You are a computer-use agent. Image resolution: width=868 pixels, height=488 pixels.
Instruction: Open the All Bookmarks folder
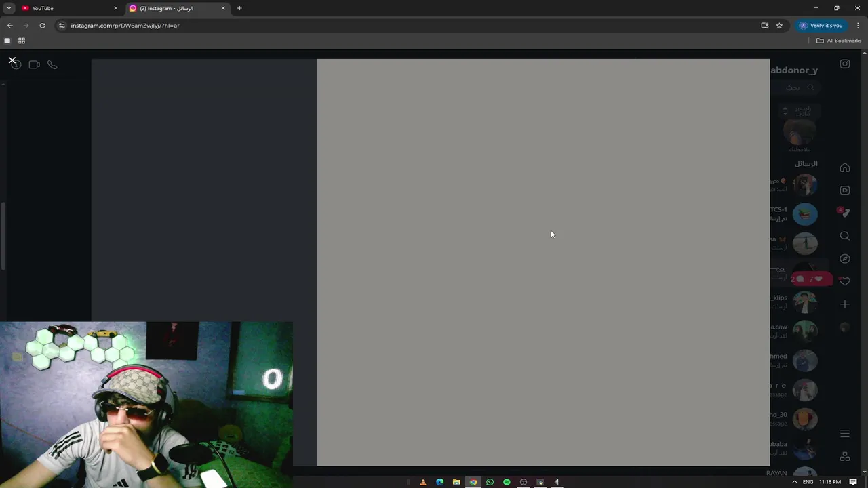click(839, 41)
